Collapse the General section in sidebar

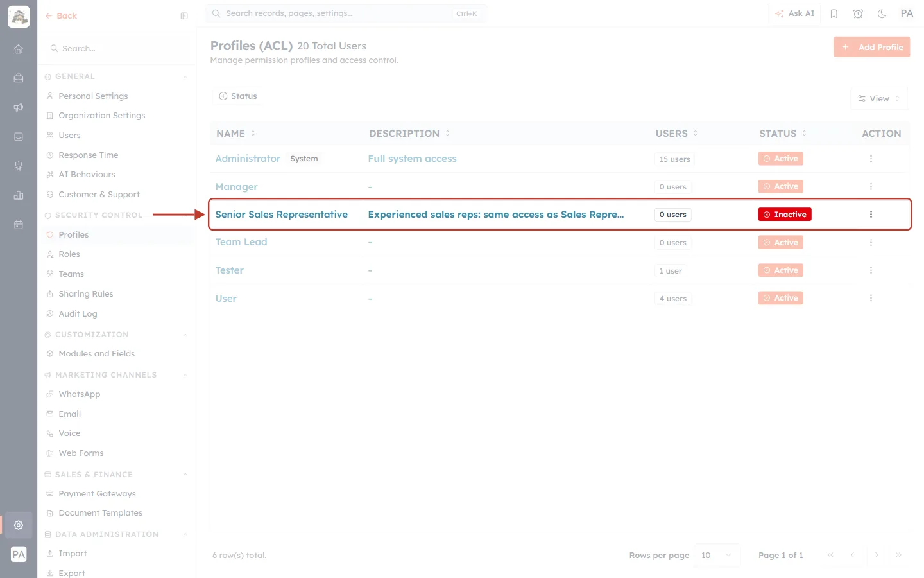[185, 76]
